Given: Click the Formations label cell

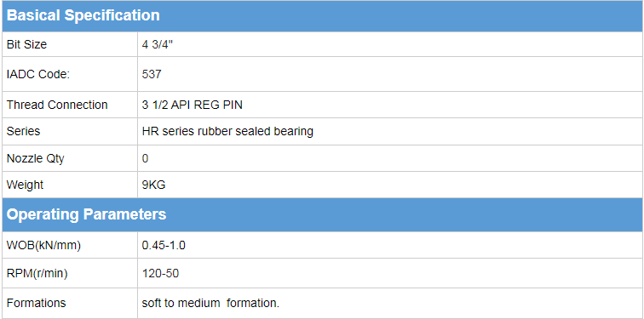Looking at the screenshot, I should click(70, 303).
